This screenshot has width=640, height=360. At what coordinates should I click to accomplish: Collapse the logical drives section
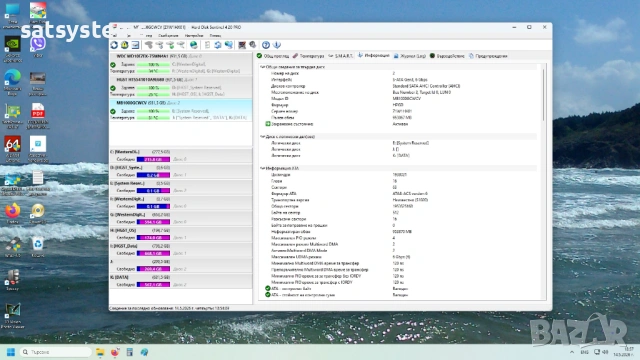coord(262,137)
